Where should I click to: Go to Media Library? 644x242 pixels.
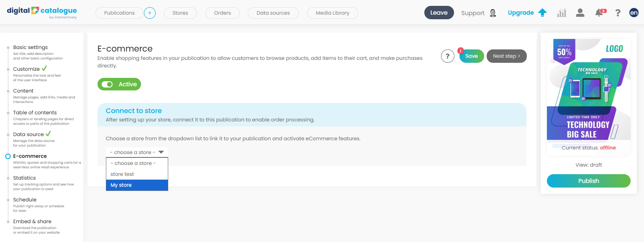click(333, 13)
